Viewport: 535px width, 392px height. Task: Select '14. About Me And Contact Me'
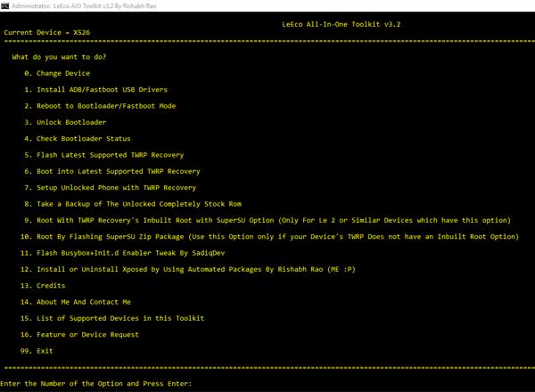76,302
